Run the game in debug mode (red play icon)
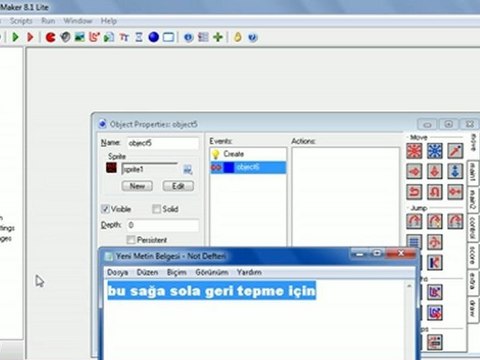This screenshot has width=480, height=360. point(30,37)
